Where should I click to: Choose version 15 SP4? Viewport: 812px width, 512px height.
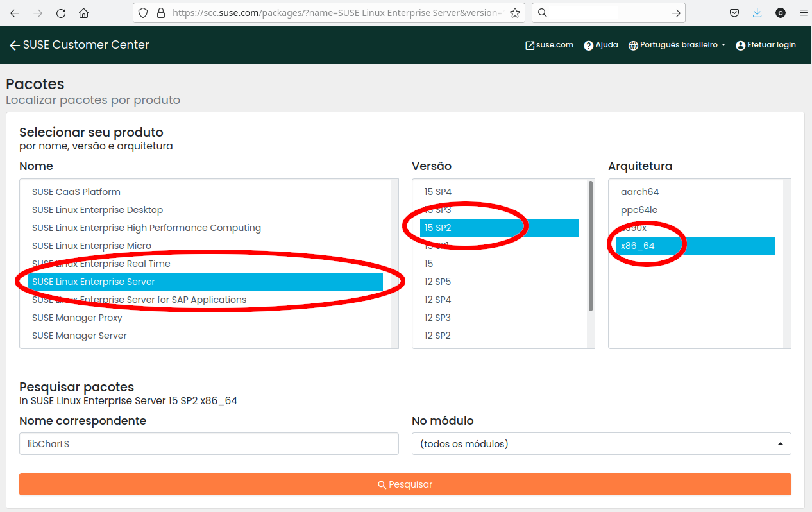click(x=438, y=192)
